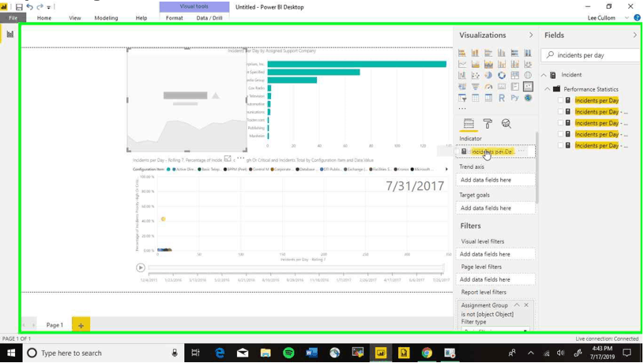Open the Analytics magnifier pane
Screen dimensions: 644x363
(x=506, y=123)
